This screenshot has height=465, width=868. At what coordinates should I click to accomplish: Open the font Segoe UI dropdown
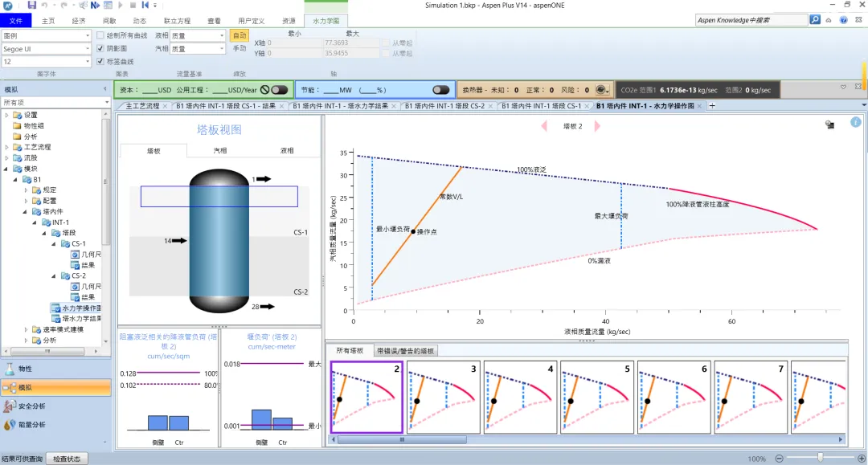pyautogui.click(x=88, y=49)
